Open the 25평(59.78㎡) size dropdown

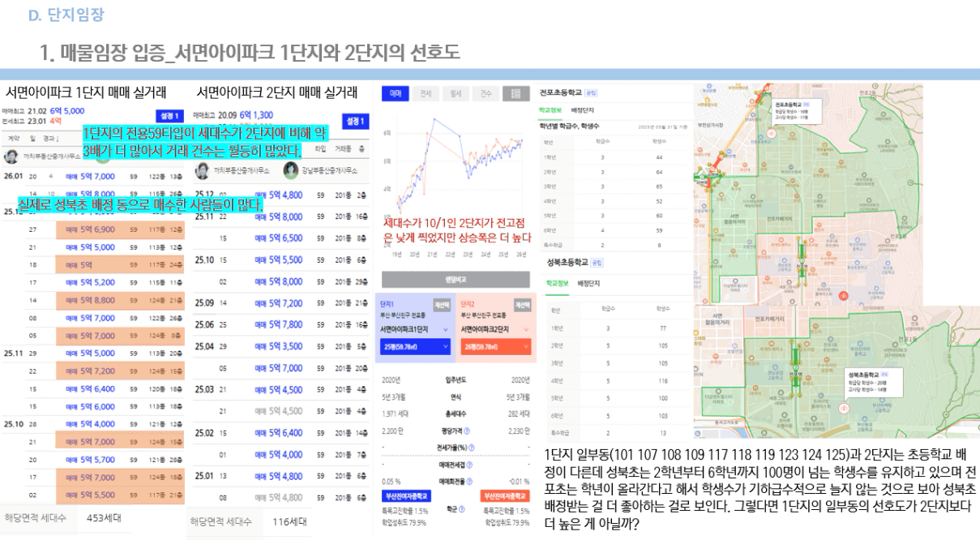click(413, 347)
